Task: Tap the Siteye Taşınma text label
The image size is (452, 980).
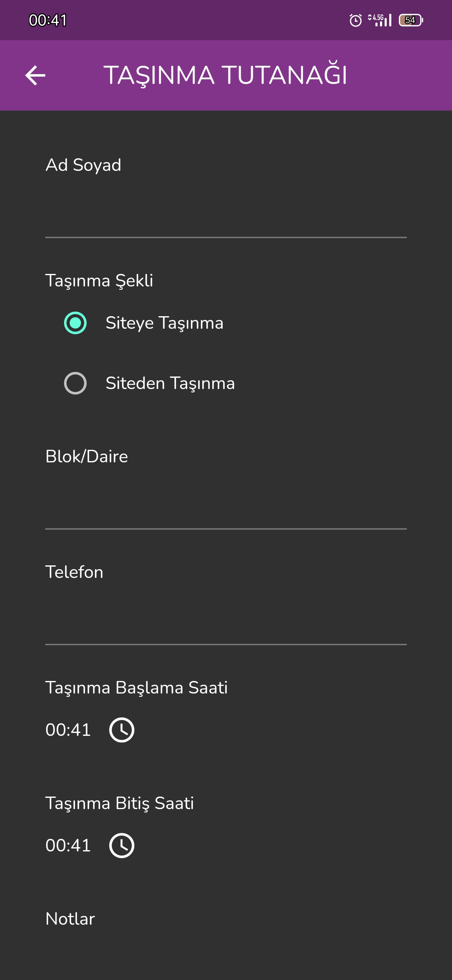Action: (x=164, y=323)
